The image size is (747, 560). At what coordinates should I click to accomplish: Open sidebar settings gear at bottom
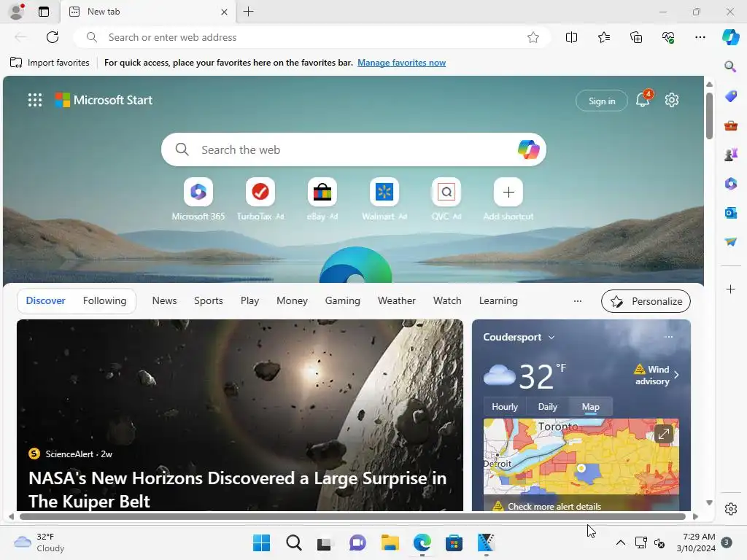(x=730, y=509)
